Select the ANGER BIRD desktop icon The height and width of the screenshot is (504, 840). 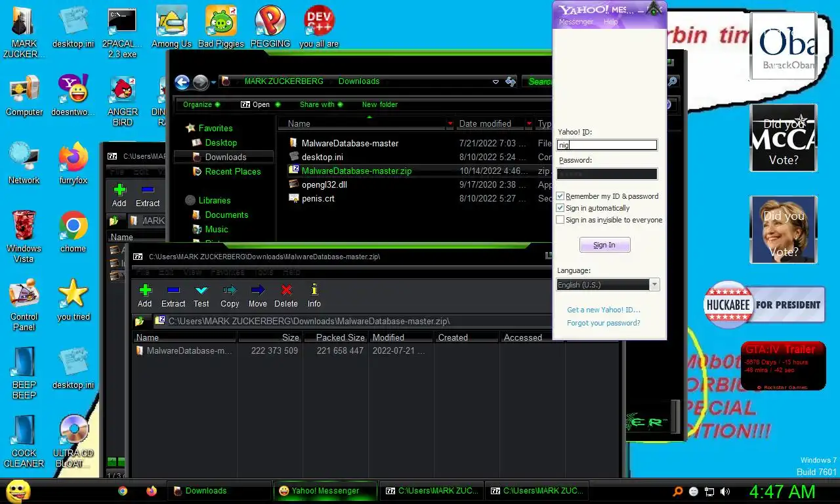click(123, 100)
